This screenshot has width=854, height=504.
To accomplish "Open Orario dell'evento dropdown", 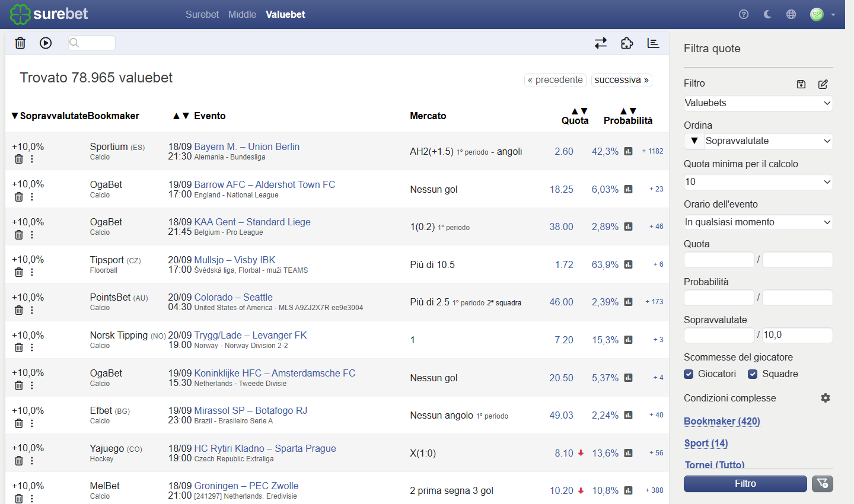I will pyautogui.click(x=758, y=222).
